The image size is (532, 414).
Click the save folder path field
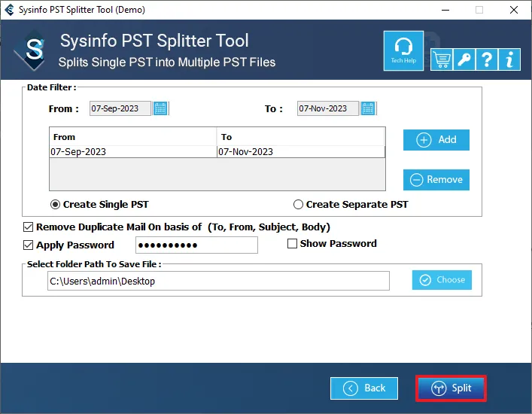(218, 281)
